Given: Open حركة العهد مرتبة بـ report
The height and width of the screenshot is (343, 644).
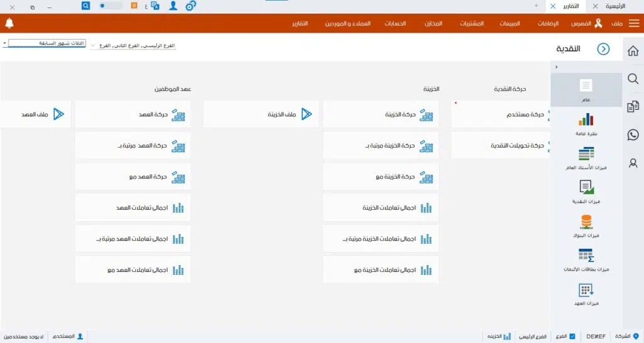Looking at the screenshot, I should (x=132, y=145).
